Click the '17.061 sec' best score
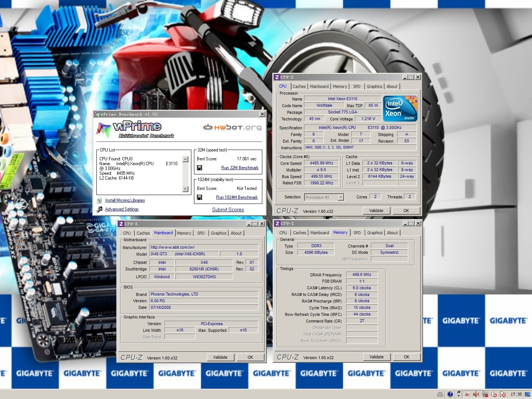 click(246, 159)
